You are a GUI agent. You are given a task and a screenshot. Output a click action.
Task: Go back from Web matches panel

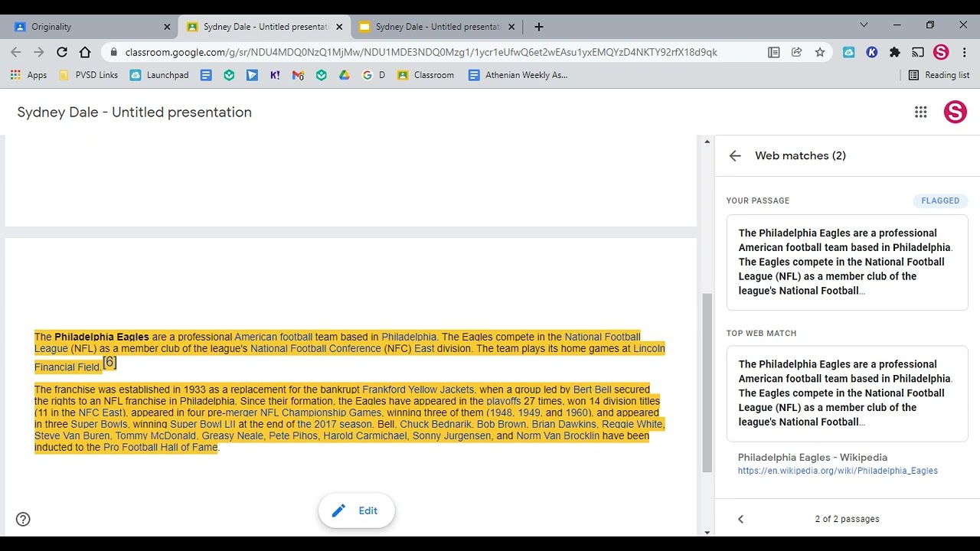(x=735, y=155)
